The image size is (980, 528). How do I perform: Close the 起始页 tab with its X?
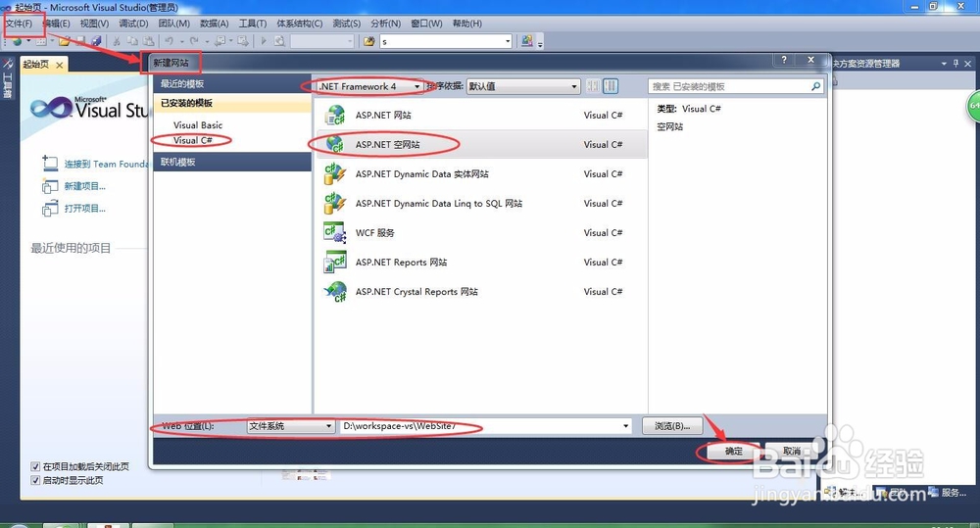(x=60, y=65)
